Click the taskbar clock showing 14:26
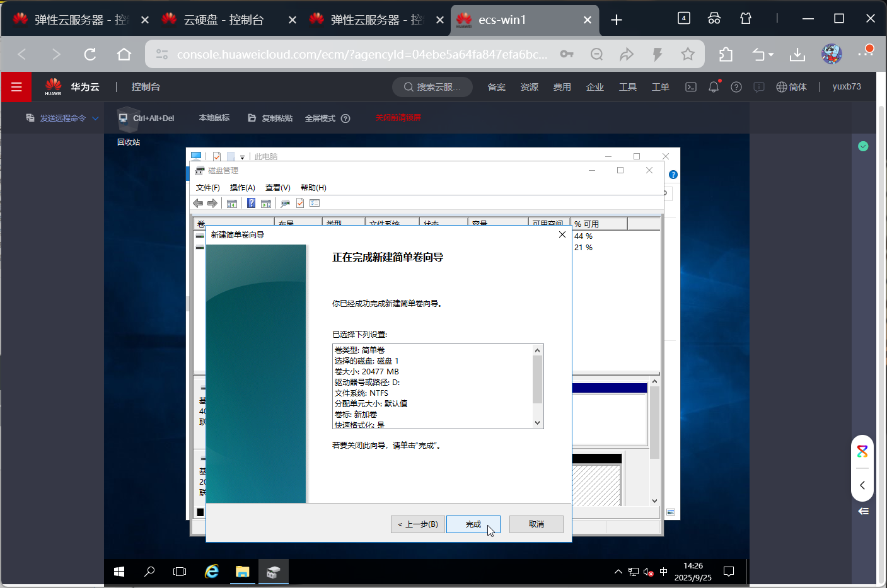 point(693,572)
